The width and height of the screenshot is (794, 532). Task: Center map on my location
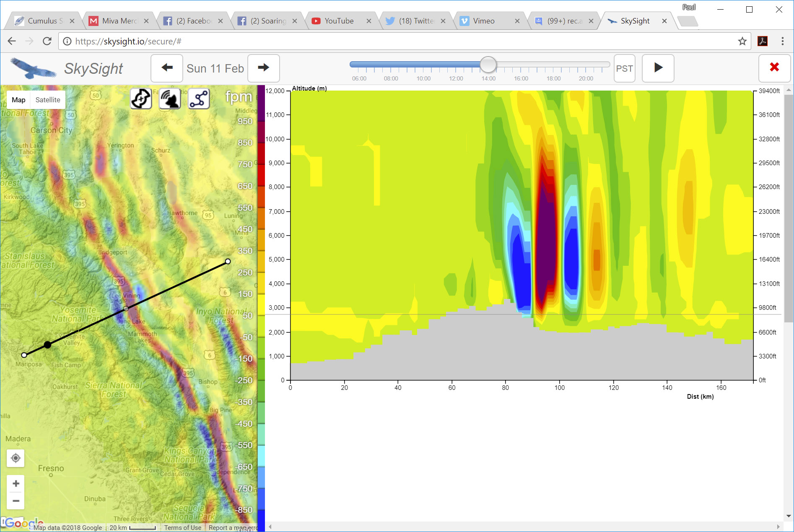[x=16, y=458]
